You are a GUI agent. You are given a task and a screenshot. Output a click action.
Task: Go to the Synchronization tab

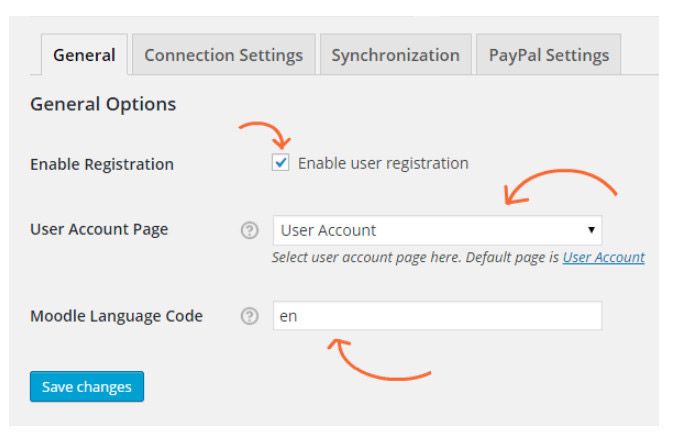point(395,55)
